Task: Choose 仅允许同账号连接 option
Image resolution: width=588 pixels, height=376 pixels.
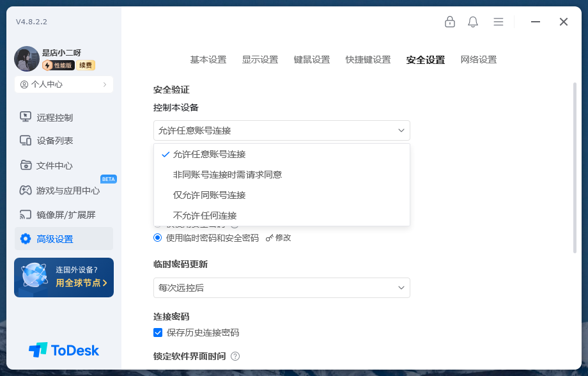Action: 282,195
